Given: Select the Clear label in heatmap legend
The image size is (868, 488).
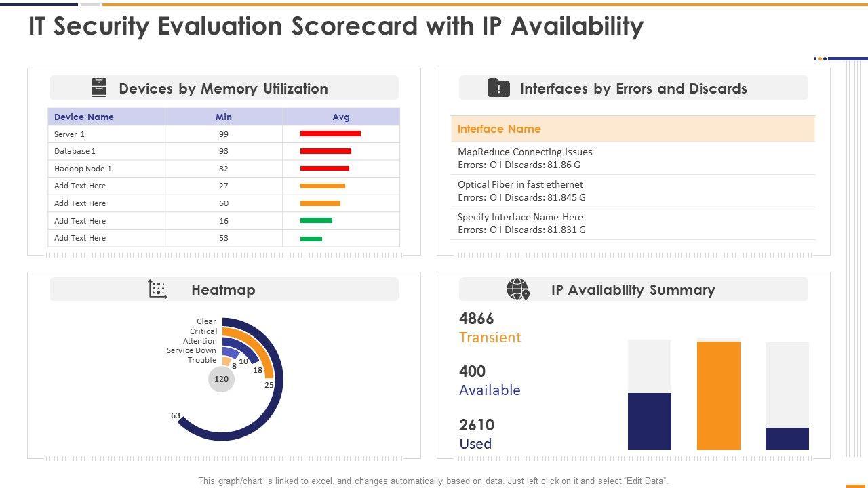Looking at the screenshot, I should (x=206, y=321).
